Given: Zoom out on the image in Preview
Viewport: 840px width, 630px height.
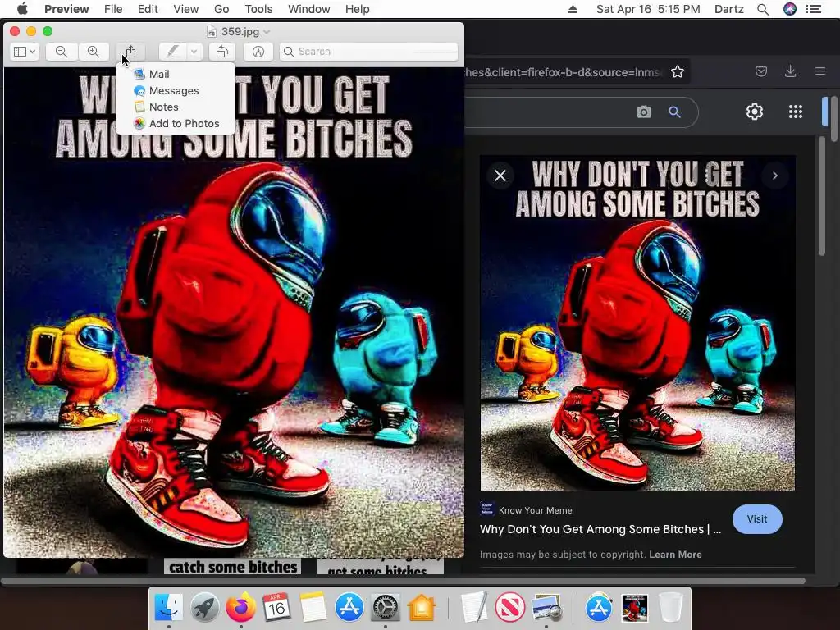Looking at the screenshot, I should coord(61,52).
